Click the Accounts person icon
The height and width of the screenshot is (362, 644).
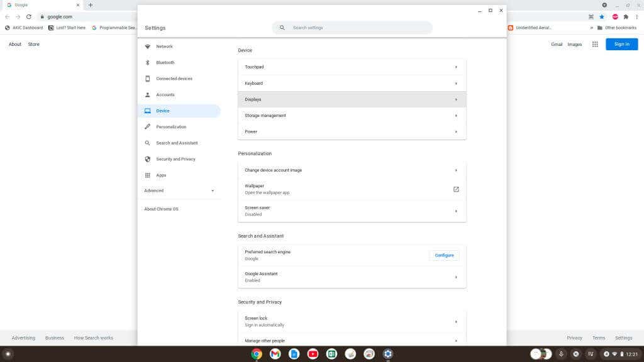pos(147,95)
